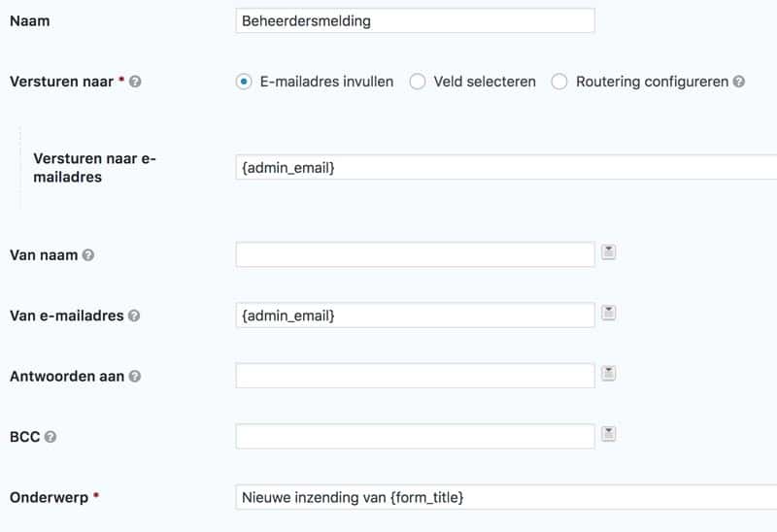The image size is (777, 532).
Task: Click the Van e-mailadres input field
Action: click(416, 316)
